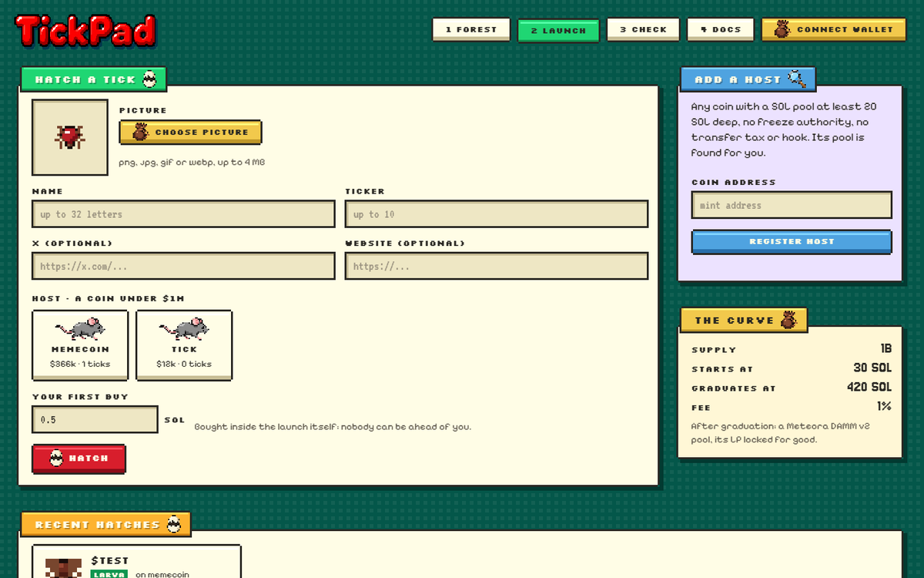
Task: Click the 1% fee value
Action: (884, 406)
